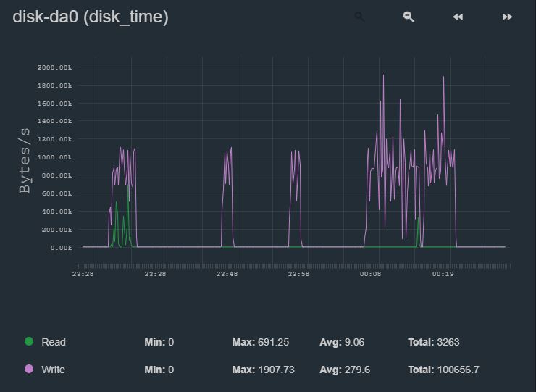
Task: Click the 00:19 time axis label
Action: click(443, 275)
